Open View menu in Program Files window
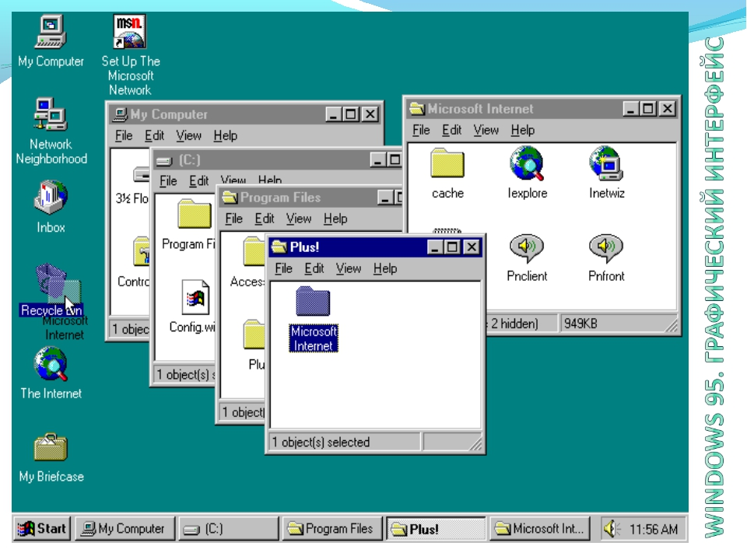The width and height of the screenshot is (747, 560). coord(299,219)
